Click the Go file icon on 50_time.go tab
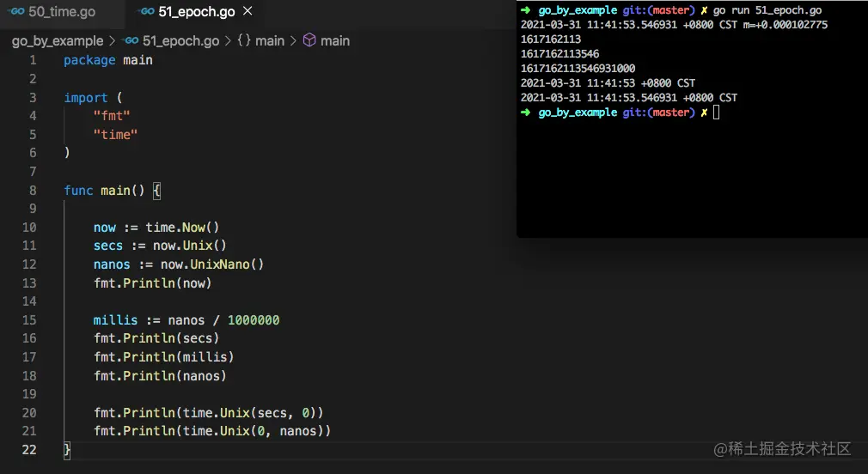This screenshot has height=474, width=868. click(x=16, y=12)
